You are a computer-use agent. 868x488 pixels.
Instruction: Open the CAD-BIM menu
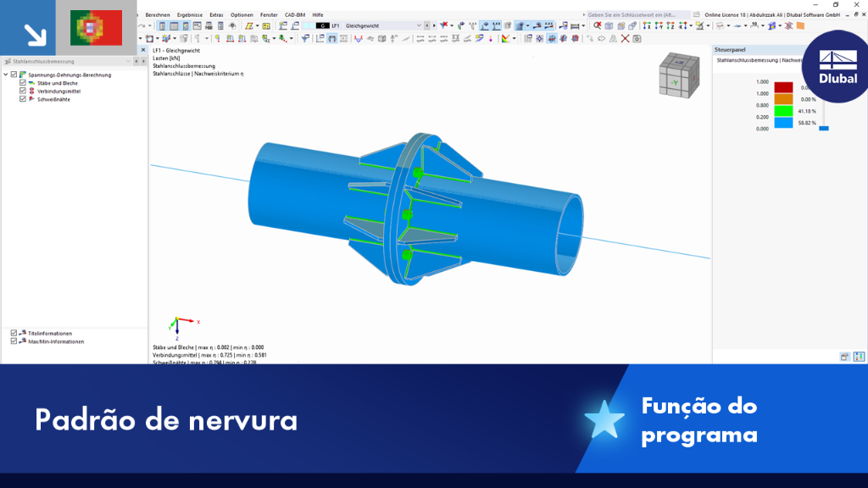click(x=294, y=15)
